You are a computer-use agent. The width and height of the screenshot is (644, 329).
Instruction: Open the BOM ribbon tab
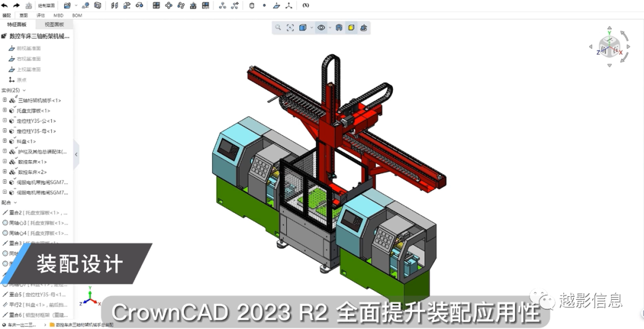[77, 15]
